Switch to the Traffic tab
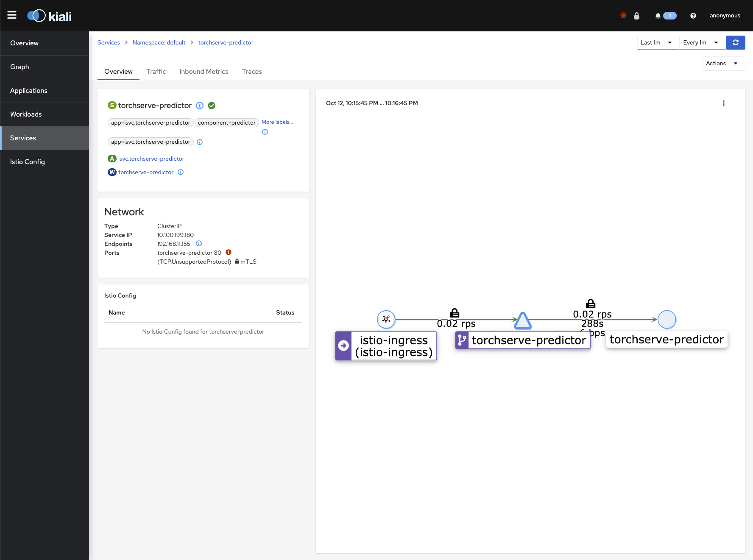753x560 pixels. pos(156,71)
